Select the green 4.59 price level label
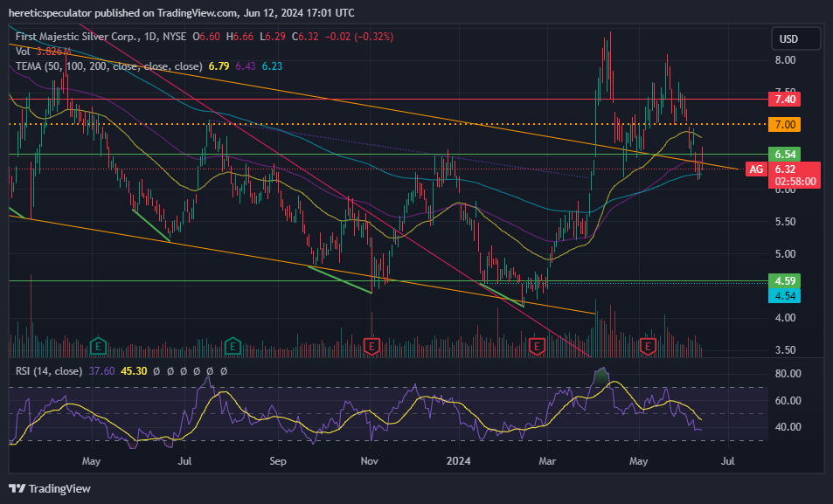 pyautogui.click(x=785, y=281)
